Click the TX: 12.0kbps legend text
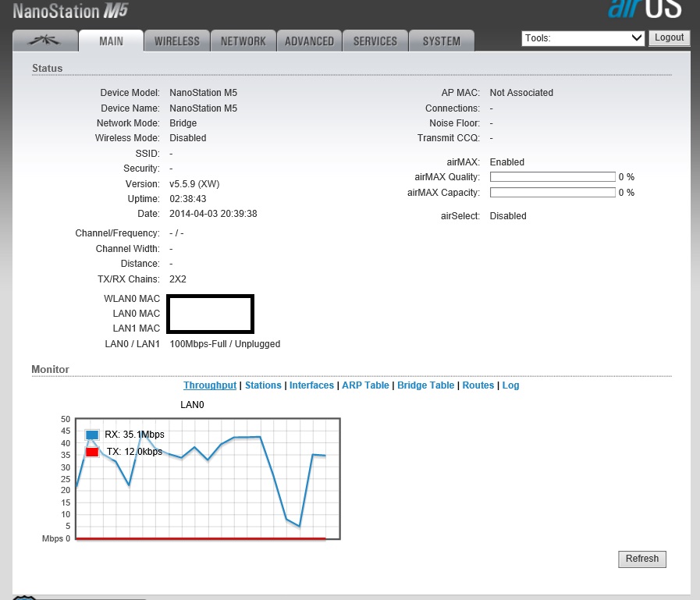The height and width of the screenshot is (600, 700). (134, 452)
